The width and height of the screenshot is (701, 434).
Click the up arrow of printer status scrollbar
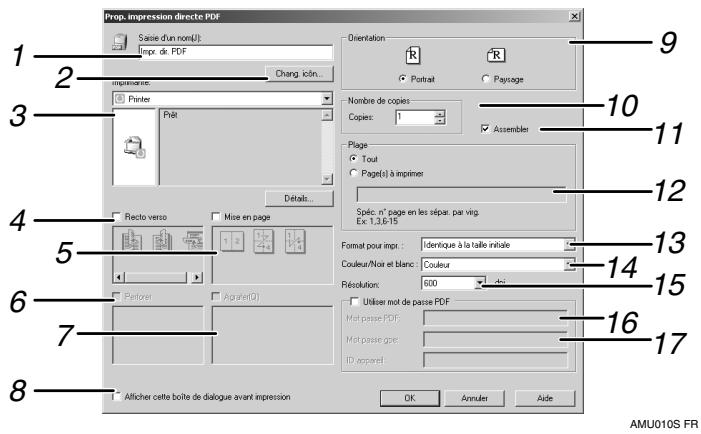pyautogui.click(x=327, y=115)
